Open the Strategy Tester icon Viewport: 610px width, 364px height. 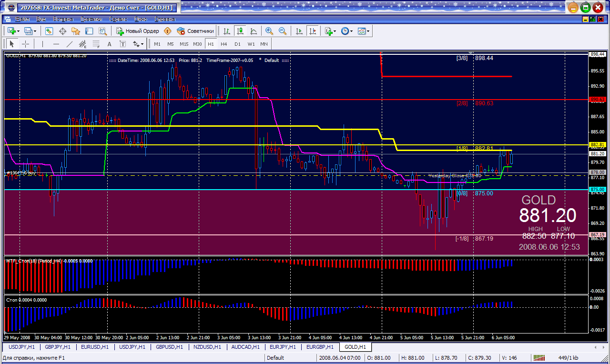[102, 31]
